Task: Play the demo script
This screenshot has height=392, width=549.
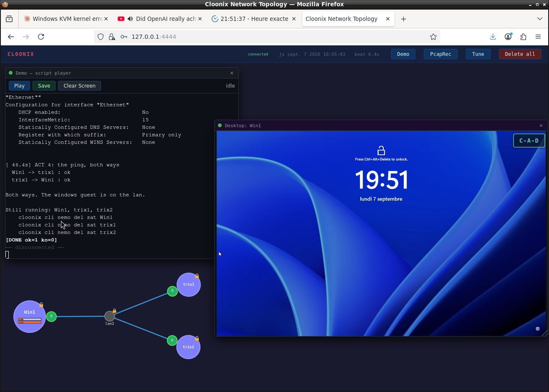Action: (x=19, y=85)
